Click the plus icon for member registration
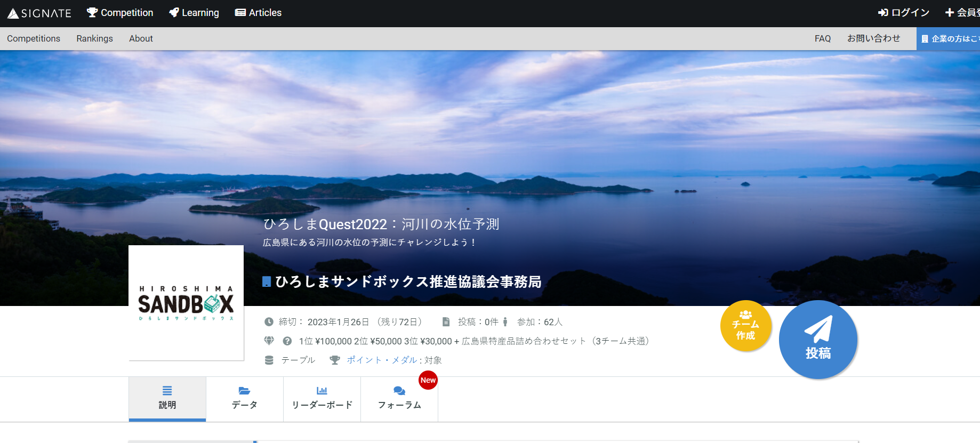Image resolution: width=980 pixels, height=443 pixels. (x=950, y=12)
